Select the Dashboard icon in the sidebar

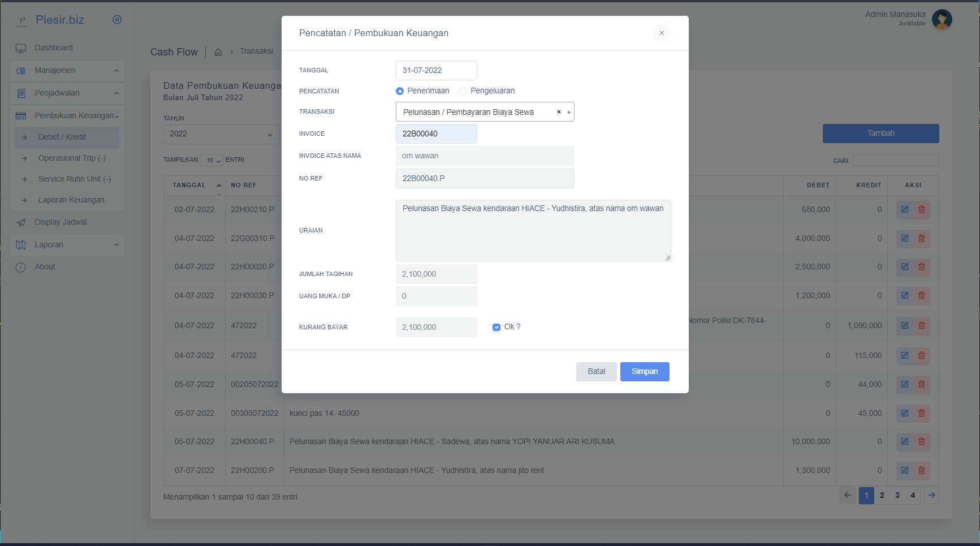coord(21,48)
